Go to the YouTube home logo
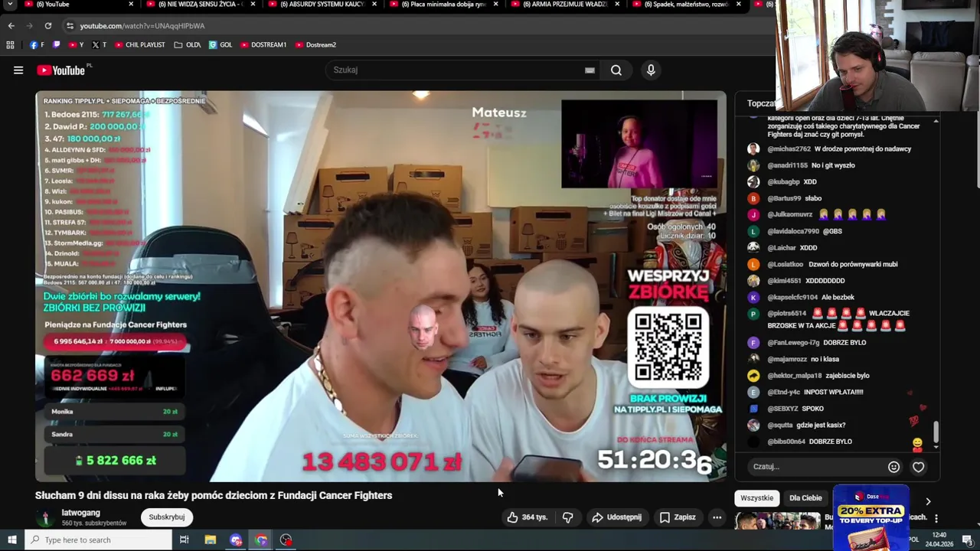This screenshot has width=980, height=551. (x=61, y=70)
